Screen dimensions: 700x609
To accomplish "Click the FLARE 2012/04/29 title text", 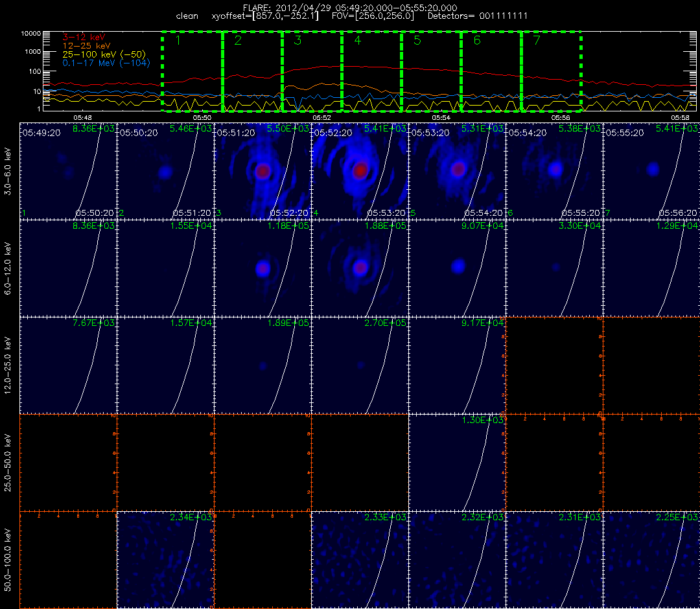I will point(349,8).
